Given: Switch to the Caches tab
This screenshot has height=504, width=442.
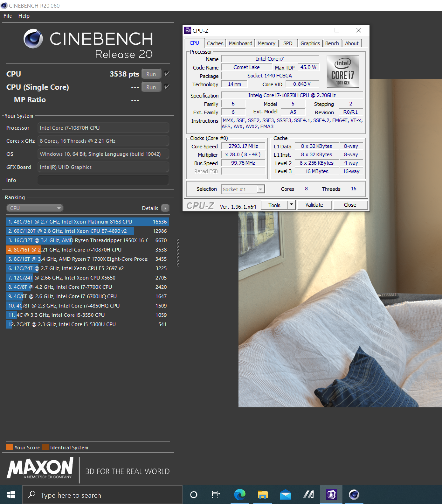Looking at the screenshot, I should click(215, 43).
